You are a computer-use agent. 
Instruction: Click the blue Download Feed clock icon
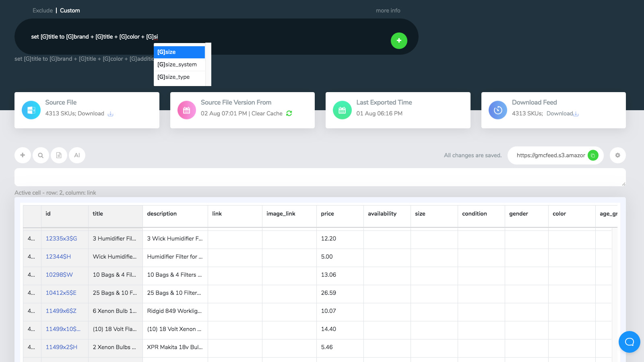498,110
